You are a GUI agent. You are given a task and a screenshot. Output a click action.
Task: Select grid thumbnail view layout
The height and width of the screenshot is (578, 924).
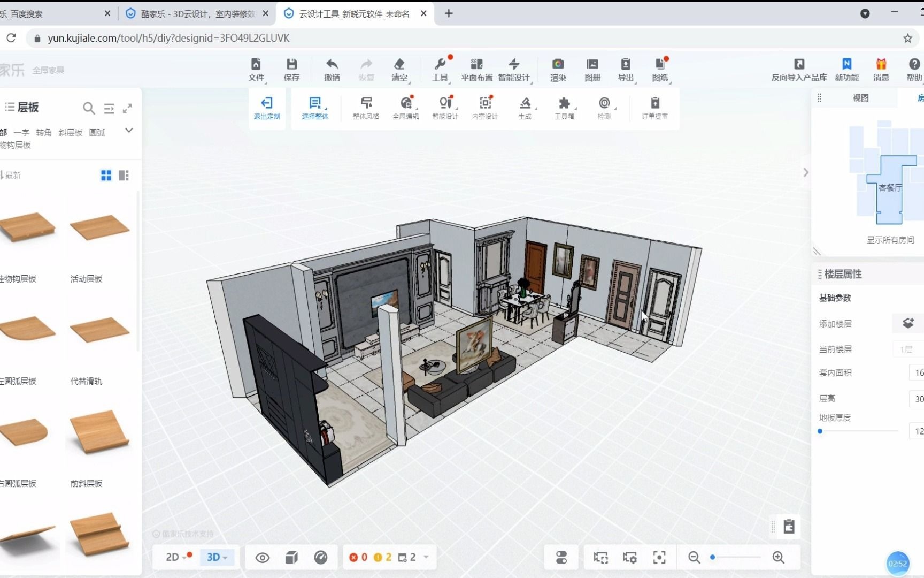click(x=106, y=176)
